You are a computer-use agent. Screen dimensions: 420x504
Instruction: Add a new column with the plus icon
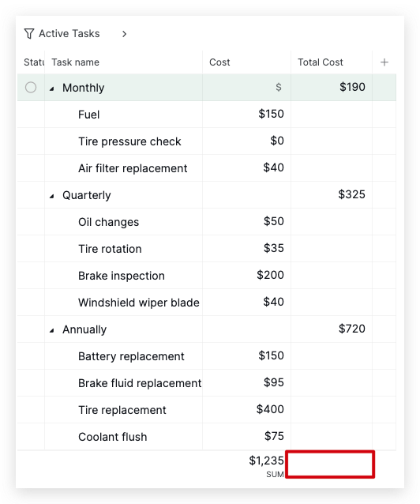pyautogui.click(x=384, y=62)
